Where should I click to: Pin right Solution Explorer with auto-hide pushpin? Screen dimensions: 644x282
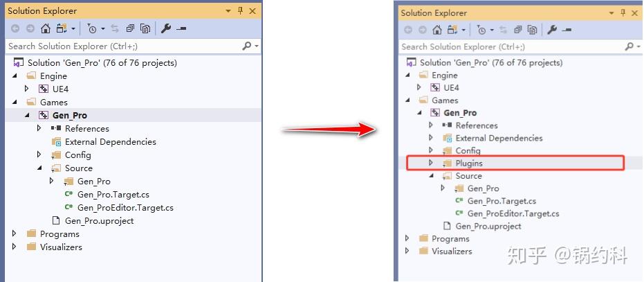coord(623,12)
